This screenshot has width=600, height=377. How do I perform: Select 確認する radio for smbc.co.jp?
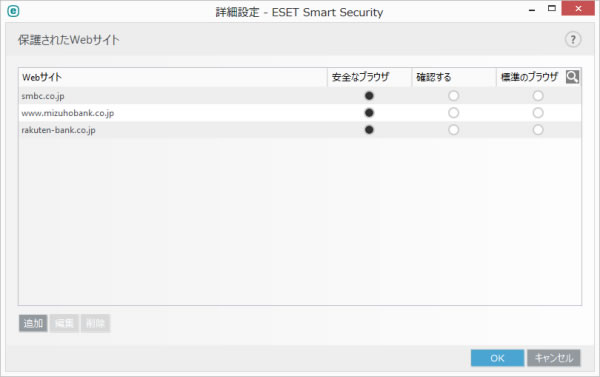tap(453, 96)
